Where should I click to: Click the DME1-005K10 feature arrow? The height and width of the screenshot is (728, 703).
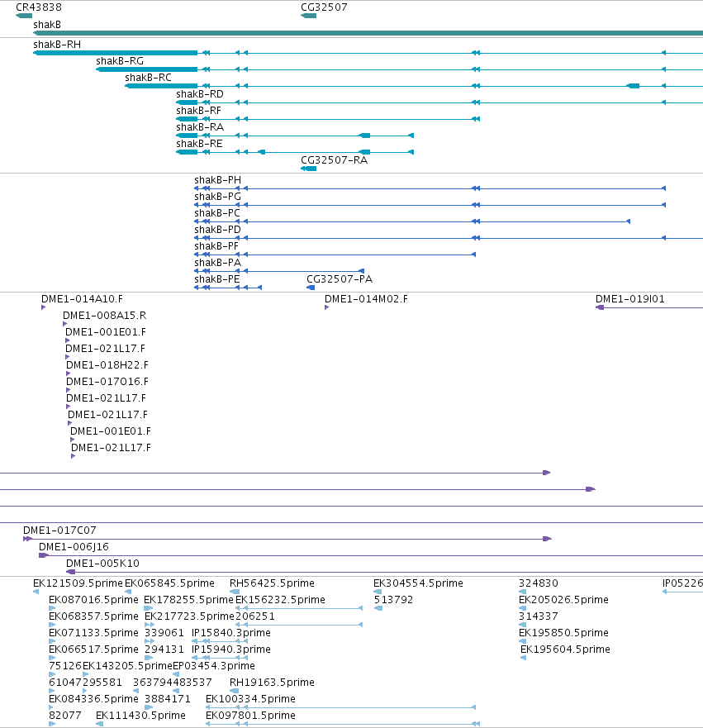click(x=384, y=572)
